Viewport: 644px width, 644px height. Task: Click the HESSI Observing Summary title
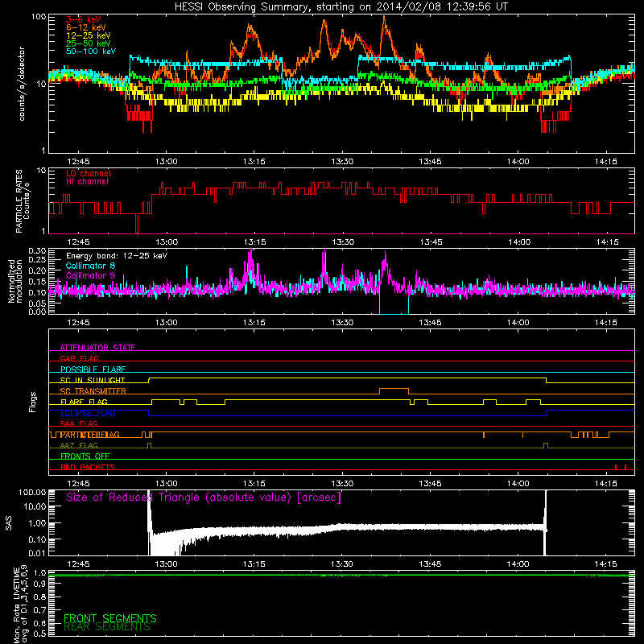click(341, 7)
